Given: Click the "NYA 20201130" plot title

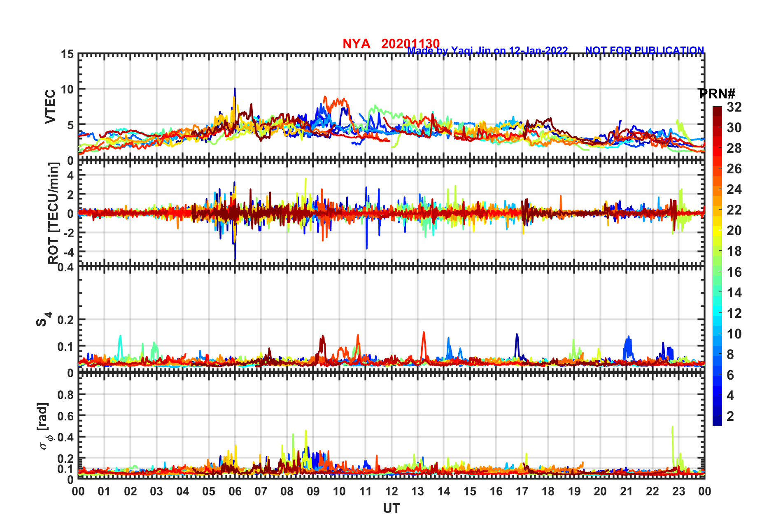Looking at the screenshot, I should click(391, 44).
